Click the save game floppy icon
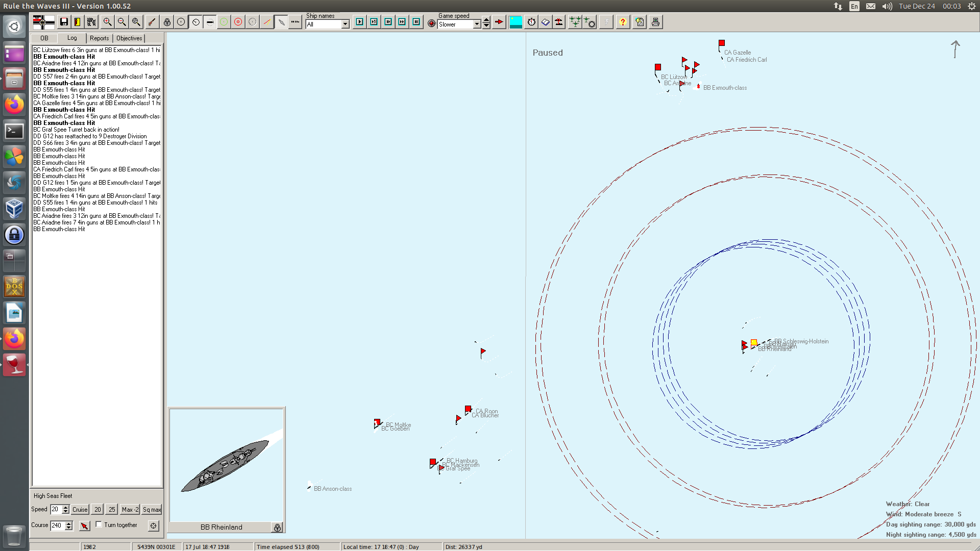This screenshot has width=980, height=551. (x=64, y=22)
